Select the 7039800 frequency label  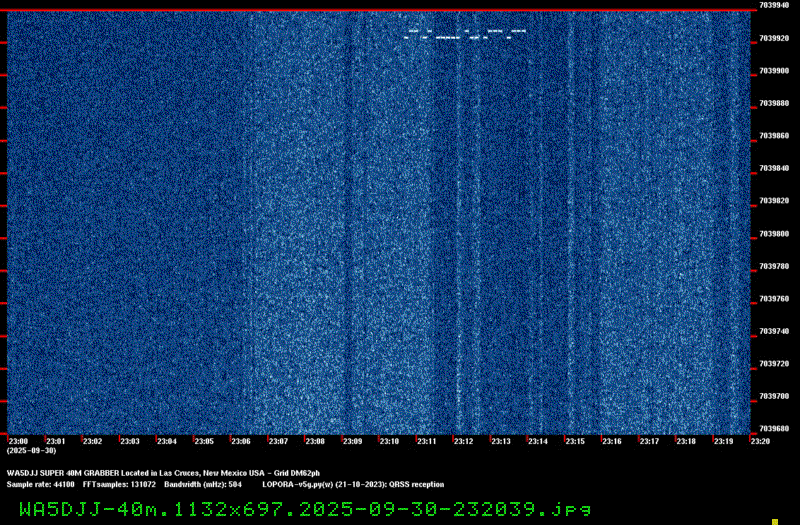(774, 234)
